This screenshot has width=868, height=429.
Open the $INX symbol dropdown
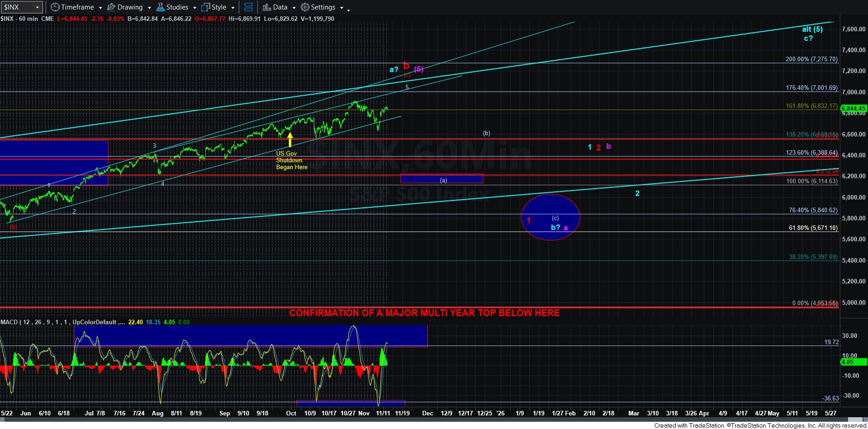pos(37,7)
